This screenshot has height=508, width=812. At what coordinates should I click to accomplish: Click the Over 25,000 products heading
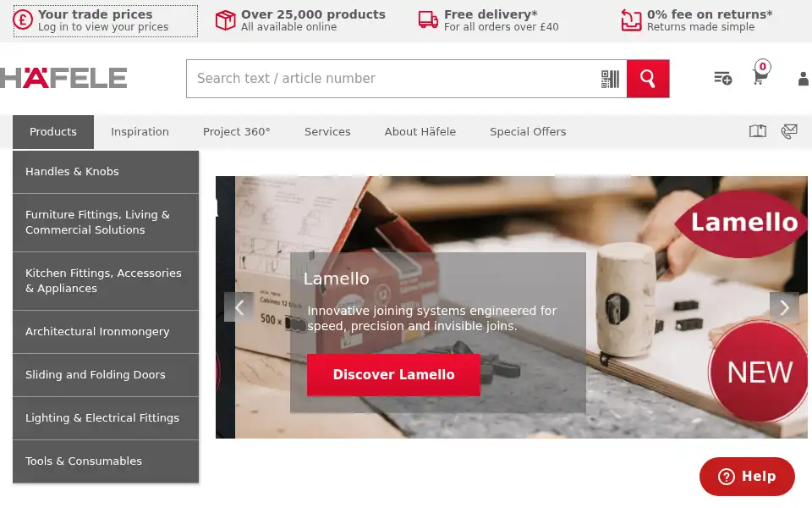(313, 14)
